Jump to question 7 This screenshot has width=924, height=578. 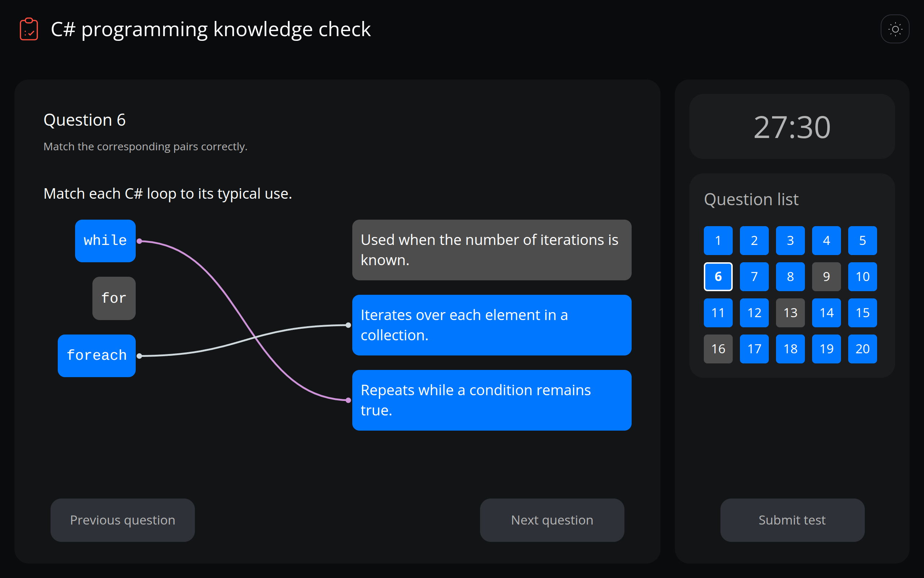[754, 277]
